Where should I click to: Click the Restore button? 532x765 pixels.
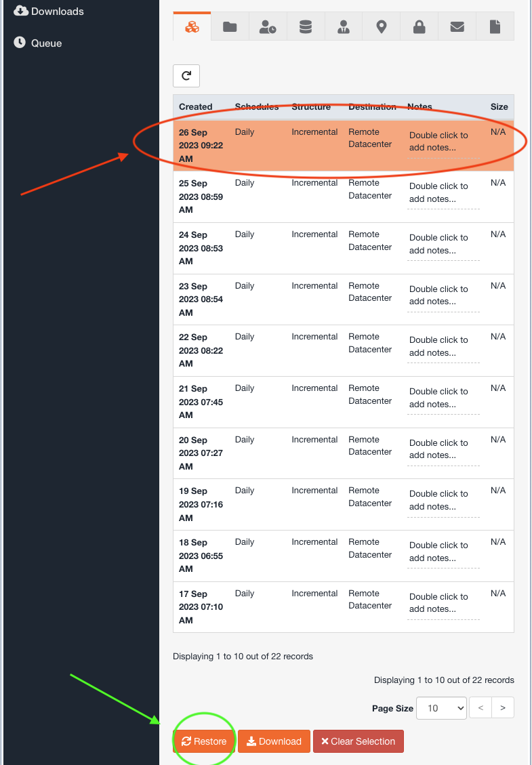pyautogui.click(x=204, y=741)
